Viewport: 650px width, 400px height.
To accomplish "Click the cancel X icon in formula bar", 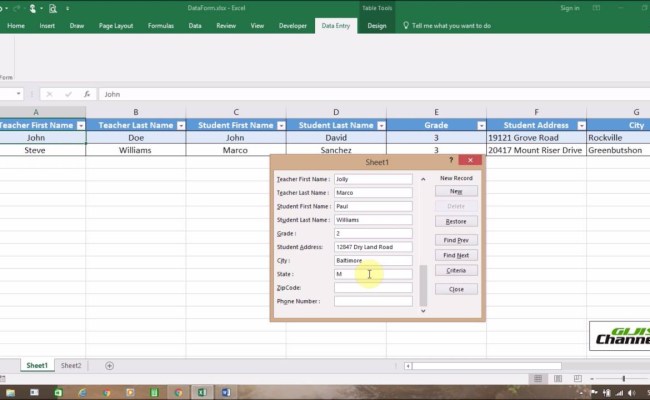I will coord(49,94).
